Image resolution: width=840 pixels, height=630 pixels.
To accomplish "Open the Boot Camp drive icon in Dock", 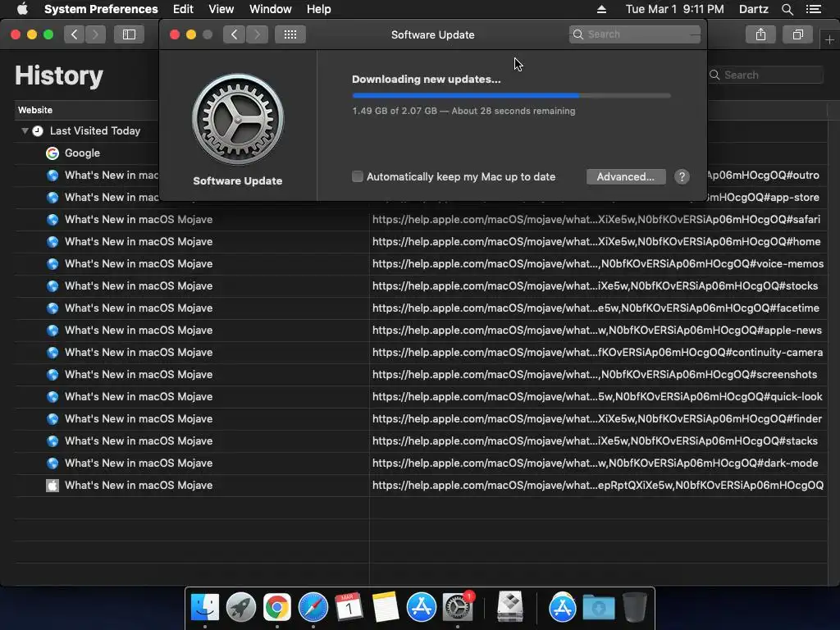I will coord(510,608).
